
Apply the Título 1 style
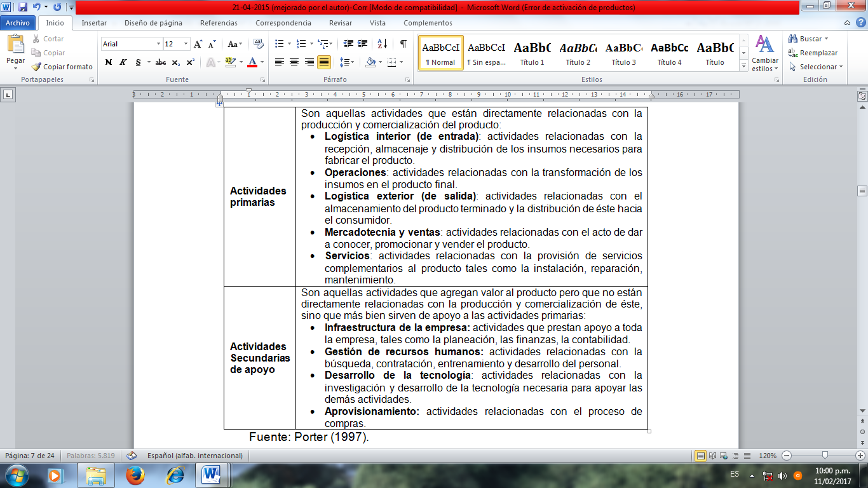click(532, 52)
